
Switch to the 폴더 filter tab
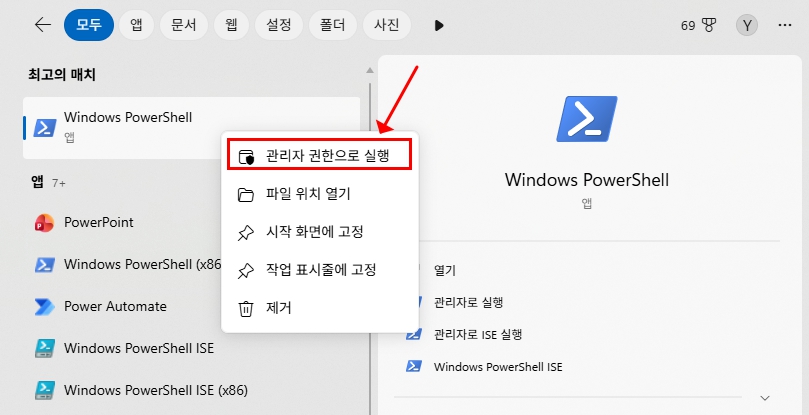[x=333, y=25]
